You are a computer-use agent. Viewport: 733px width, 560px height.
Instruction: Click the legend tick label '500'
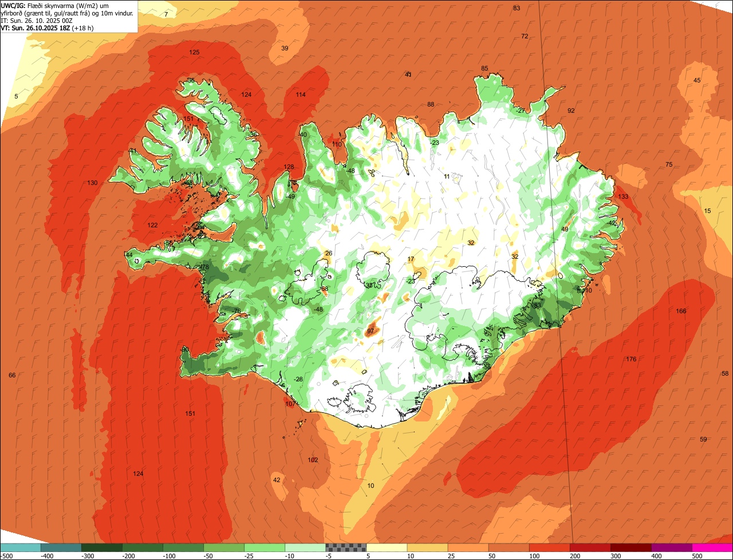(696, 556)
